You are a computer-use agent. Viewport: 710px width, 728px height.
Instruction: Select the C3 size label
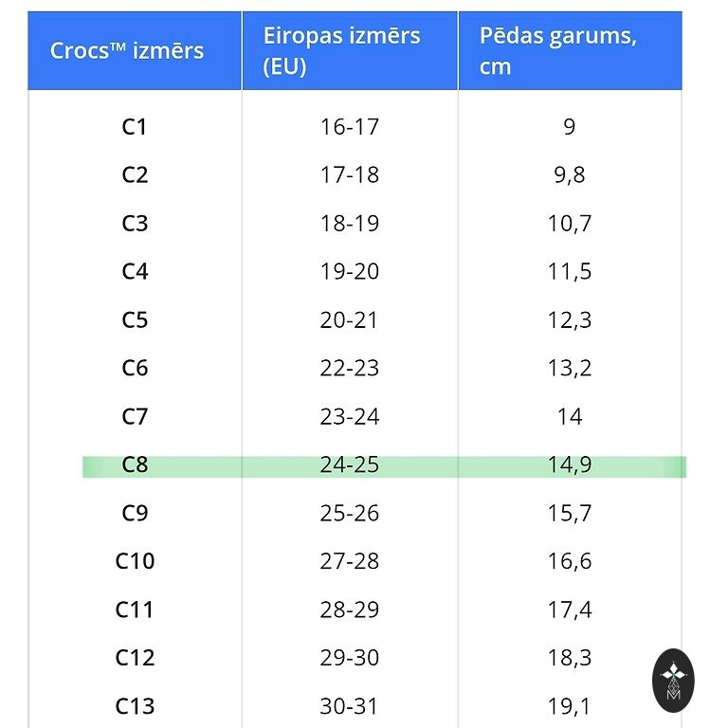[x=135, y=224]
